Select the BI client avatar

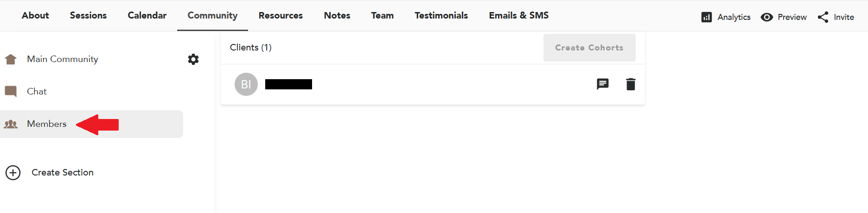click(x=246, y=84)
